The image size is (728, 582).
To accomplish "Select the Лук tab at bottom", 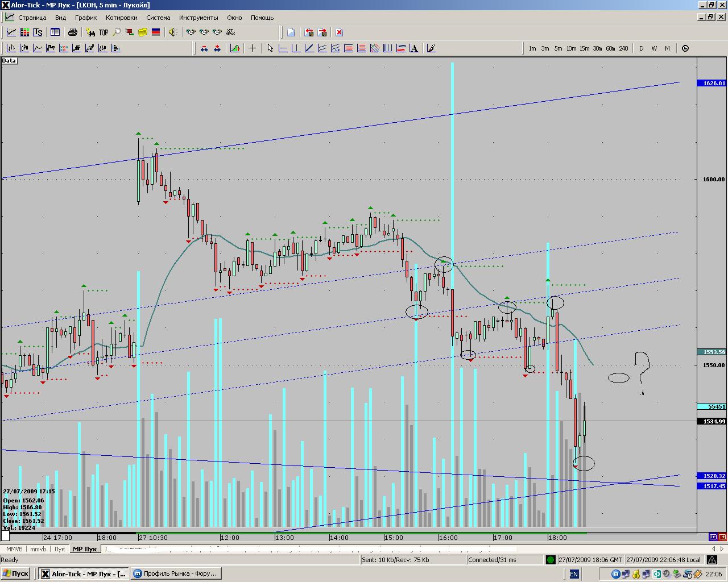I will pyautogui.click(x=59, y=549).
